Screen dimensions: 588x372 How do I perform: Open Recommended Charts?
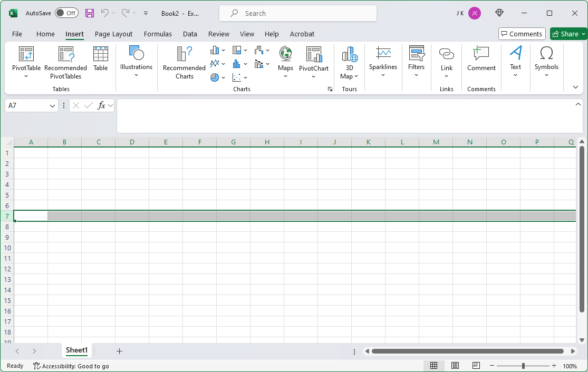pyautogui.click(x=184, y=63)
